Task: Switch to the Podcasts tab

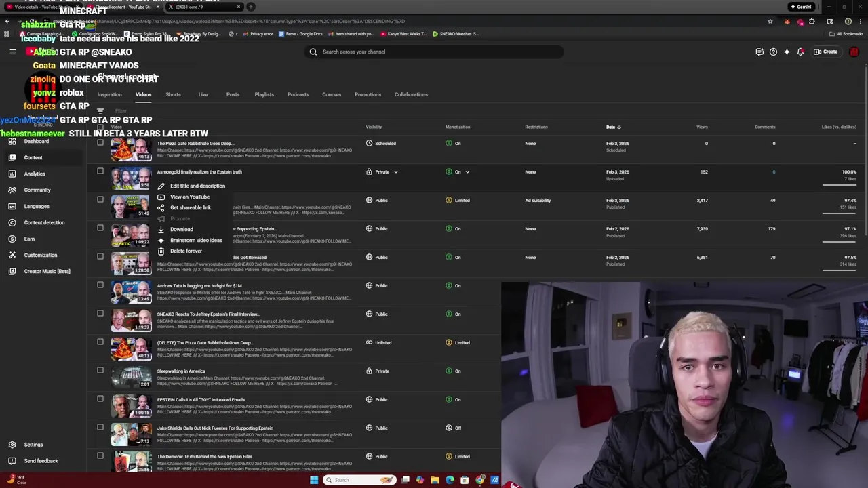Action: [x=298, y=94]
